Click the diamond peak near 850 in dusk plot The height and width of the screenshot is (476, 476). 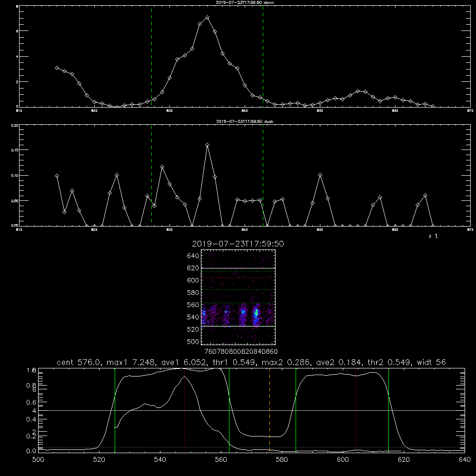[320, 175]
